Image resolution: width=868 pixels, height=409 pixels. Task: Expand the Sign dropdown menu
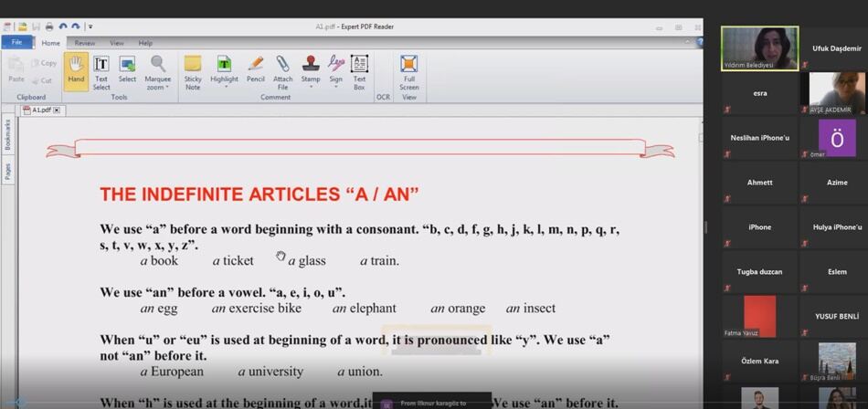point(336,87)
